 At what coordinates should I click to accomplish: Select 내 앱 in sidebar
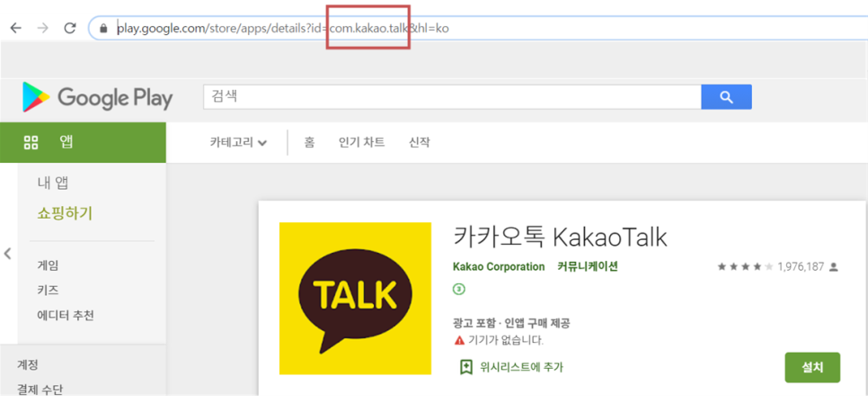point(53,183)
